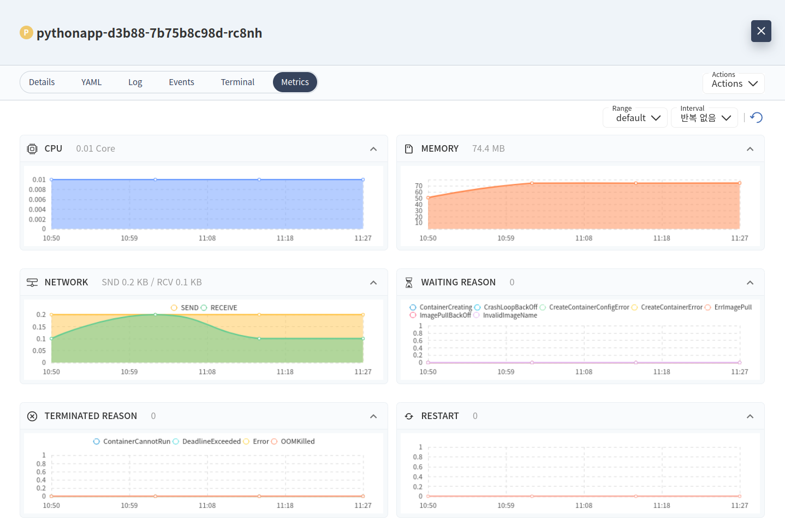
Task: Click SND 0.2 KB / RCV 0.1 KB text
Action: [x=152, y=283]
